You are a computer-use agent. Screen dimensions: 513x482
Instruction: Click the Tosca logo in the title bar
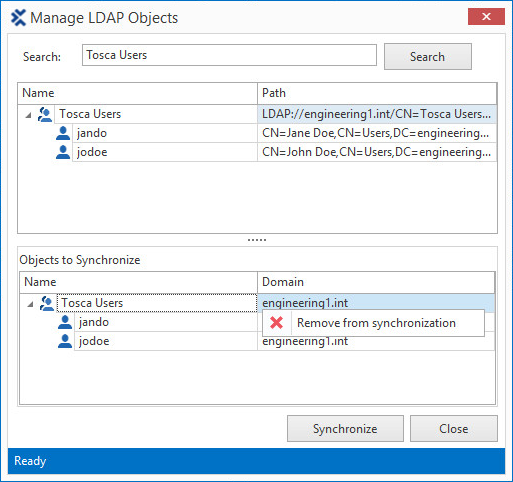click(x=18, y=18)
